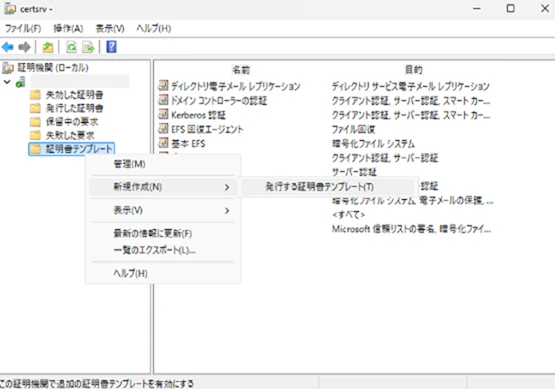Choose 一覧のエクスポート(L)... context entry
This screenshot has width=555, height=389.
point(154,250)
